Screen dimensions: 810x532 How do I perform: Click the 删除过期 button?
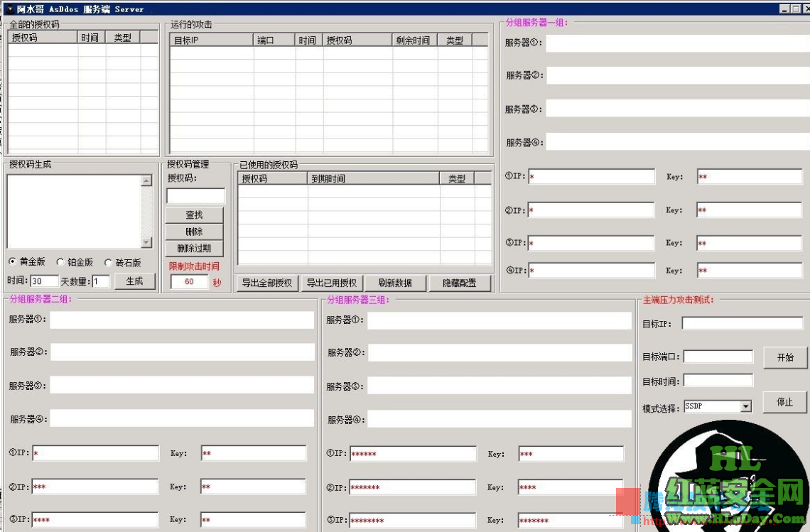point(194,248)
